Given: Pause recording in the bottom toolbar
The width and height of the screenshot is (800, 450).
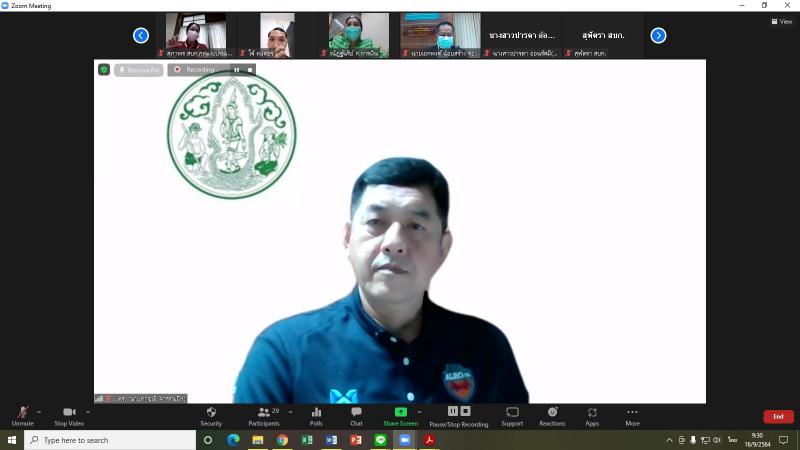Looking at the screenshot, I should (x=453, y=411).
